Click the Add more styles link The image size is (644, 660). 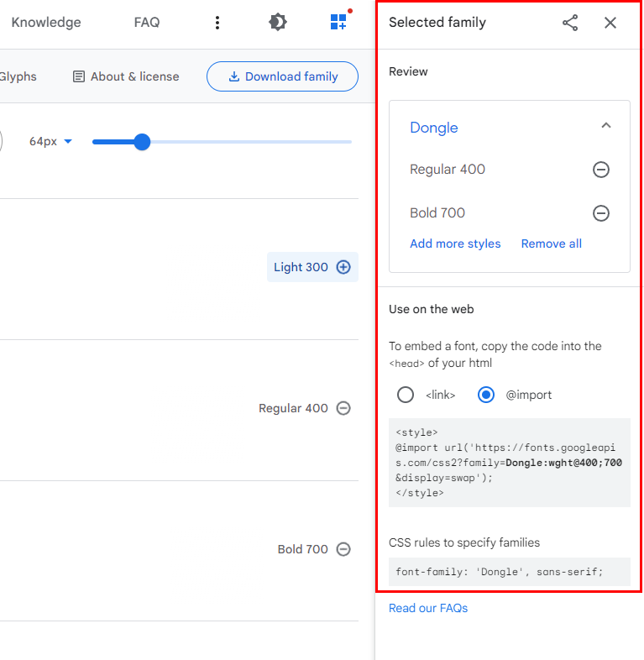(455, 244)
